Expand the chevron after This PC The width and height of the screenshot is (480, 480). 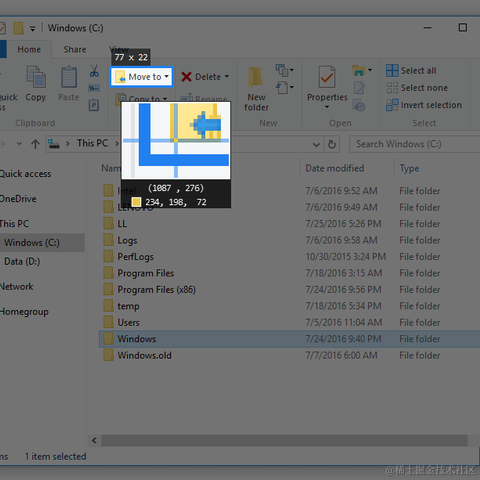point(117,144)
